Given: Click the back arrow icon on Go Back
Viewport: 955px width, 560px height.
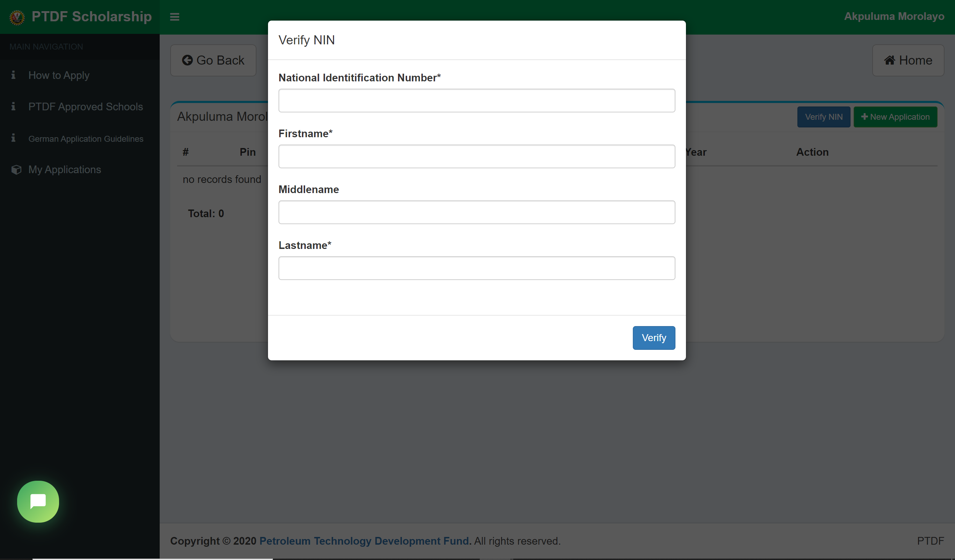Looking at the screenshot, I should pyautogui.click(x=187, y=60).
